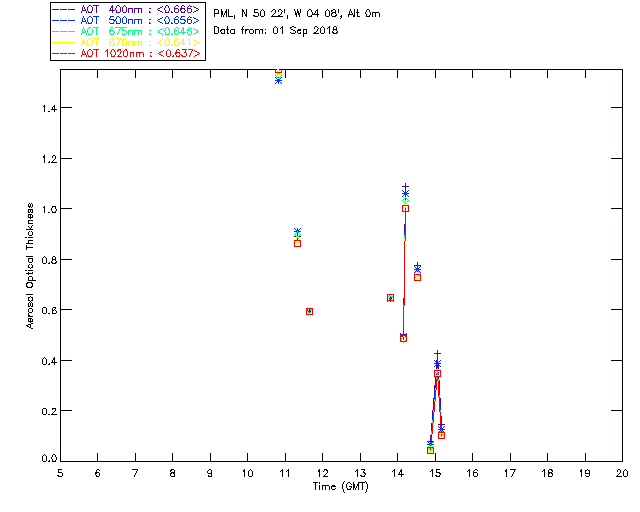Click the 0.2 y-axis tick label

(x=49, y=411)
